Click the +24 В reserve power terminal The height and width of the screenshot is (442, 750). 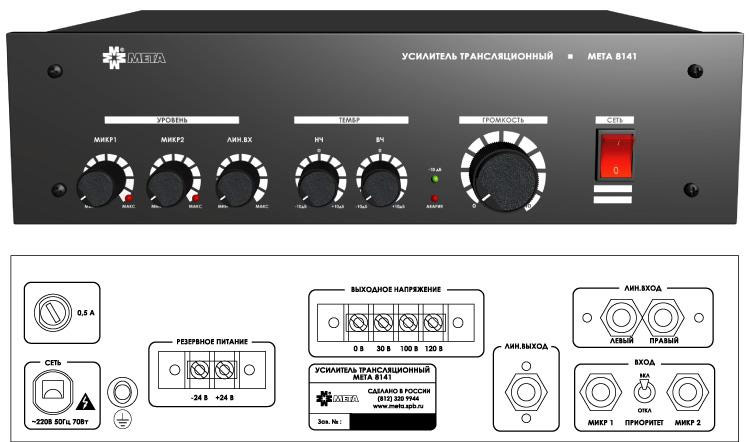click(x=224, y=370)
